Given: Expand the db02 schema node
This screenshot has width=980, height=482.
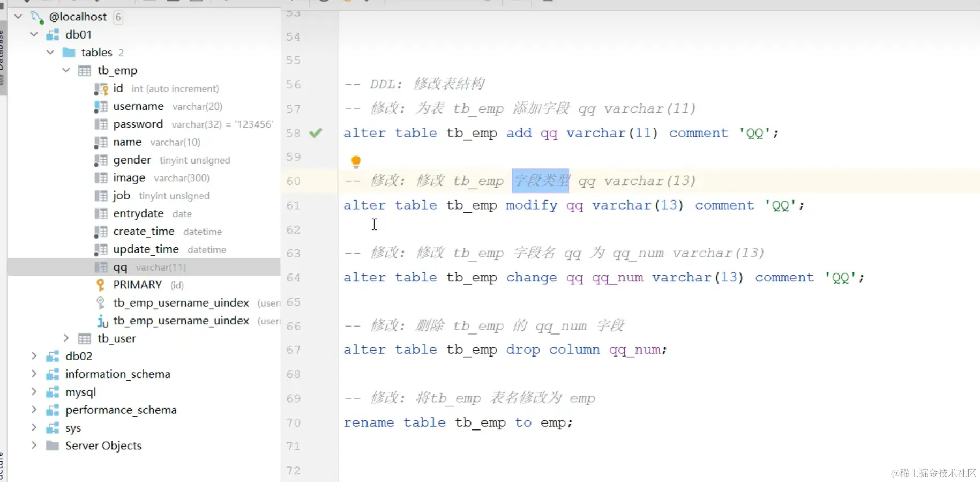Looking at the screenshot, I should tap(34, 356).
